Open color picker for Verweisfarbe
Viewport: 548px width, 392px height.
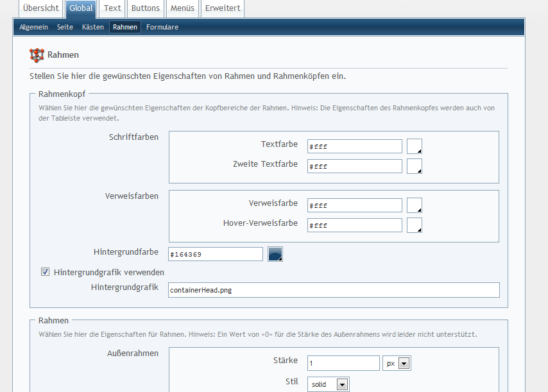pos(415,205)
